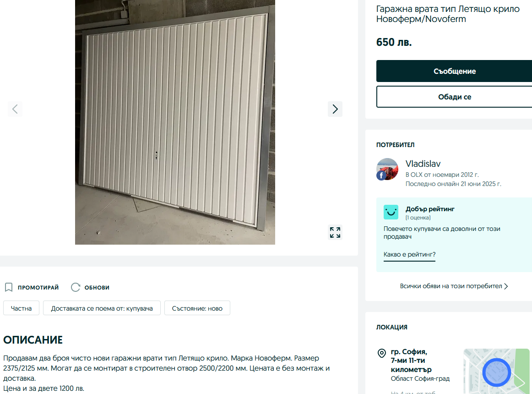Select Доставката се поема от: купувача tag

pyautogui.click(x=102, y=308)
